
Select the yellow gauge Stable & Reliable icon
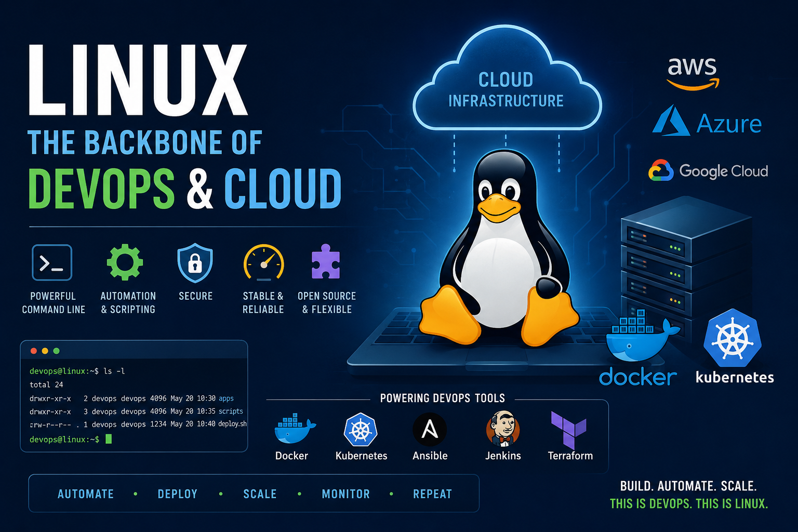click(x=264, y=262)
